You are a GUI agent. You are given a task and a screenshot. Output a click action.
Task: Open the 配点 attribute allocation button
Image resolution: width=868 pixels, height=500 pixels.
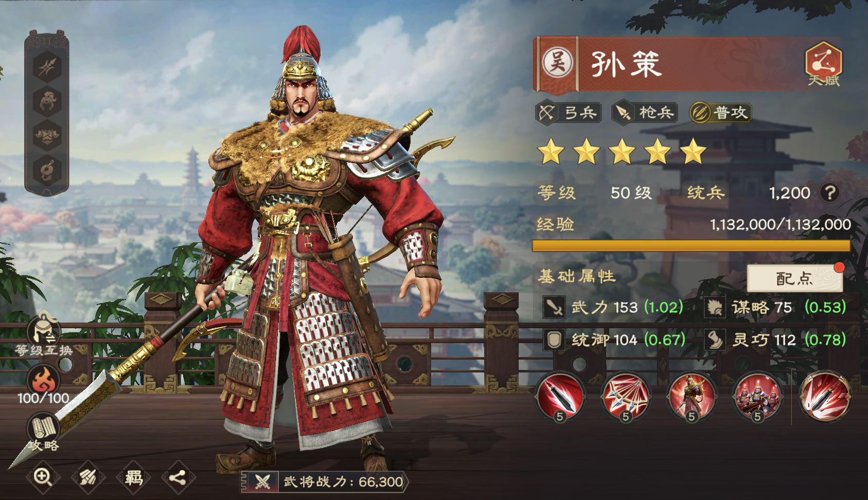pos(794,278)
